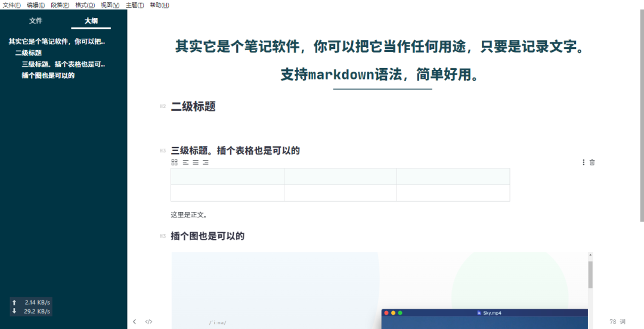Click the H2 marker beside 二级标题

[163, 106]
